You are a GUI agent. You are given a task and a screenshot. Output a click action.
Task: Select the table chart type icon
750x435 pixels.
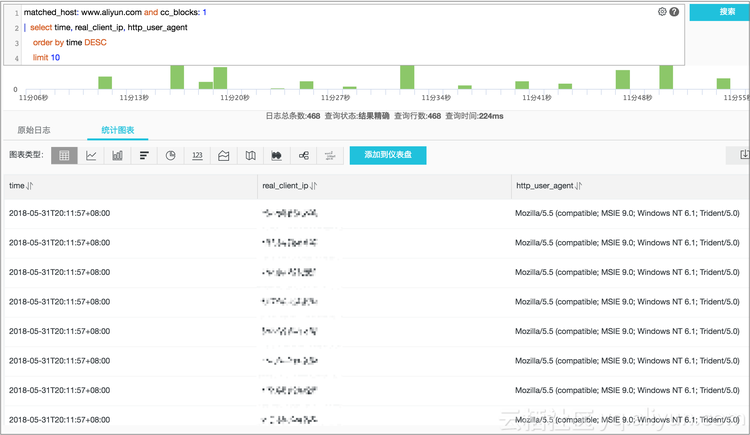64,156
